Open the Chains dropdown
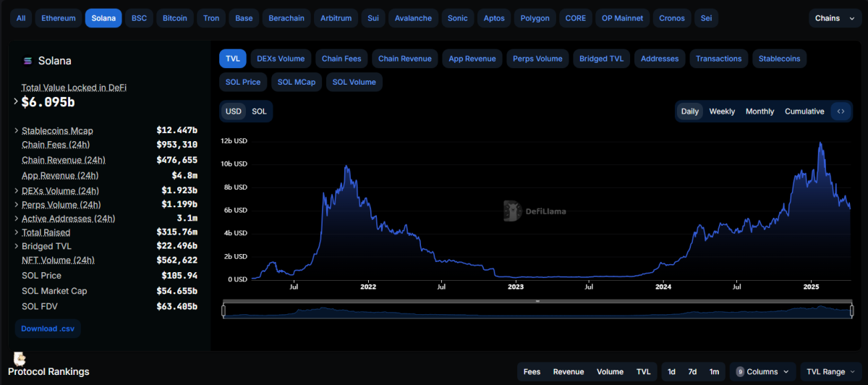868x385 pixels. pos(835,18)
